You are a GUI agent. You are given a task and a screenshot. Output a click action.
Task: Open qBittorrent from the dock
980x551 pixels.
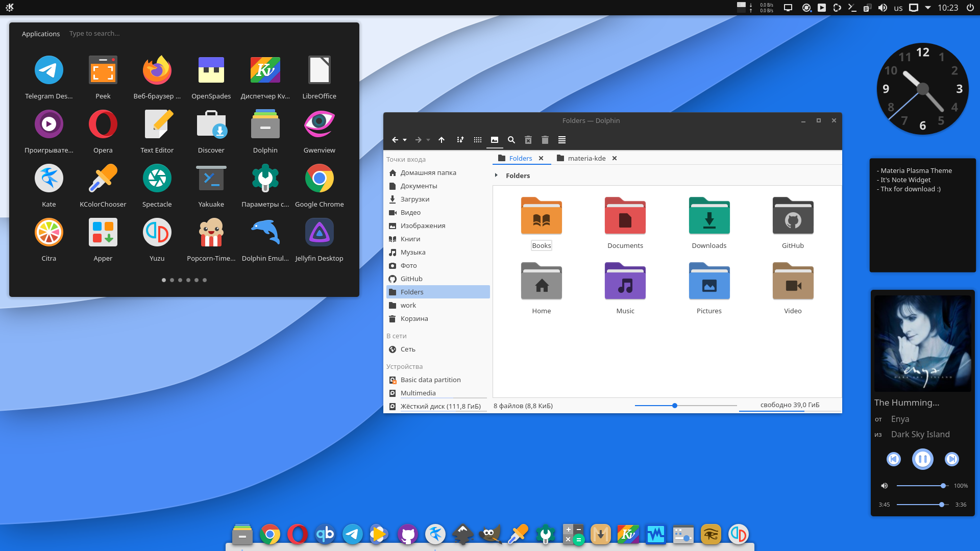(x=325, y=534)
